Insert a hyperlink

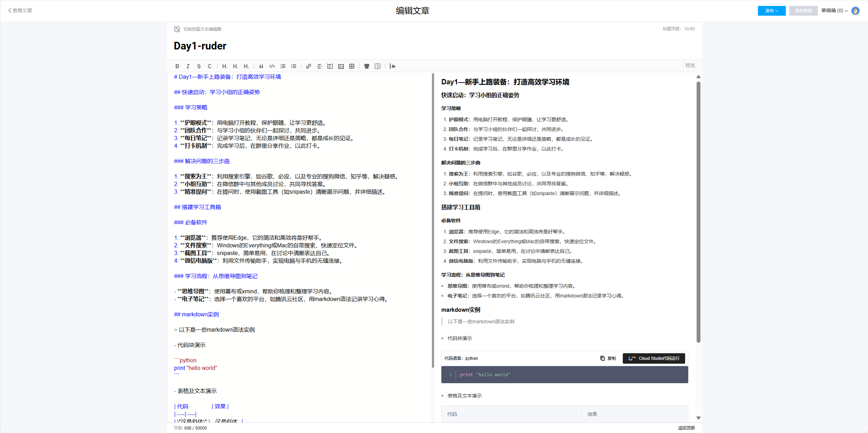[x=308, y=66]
